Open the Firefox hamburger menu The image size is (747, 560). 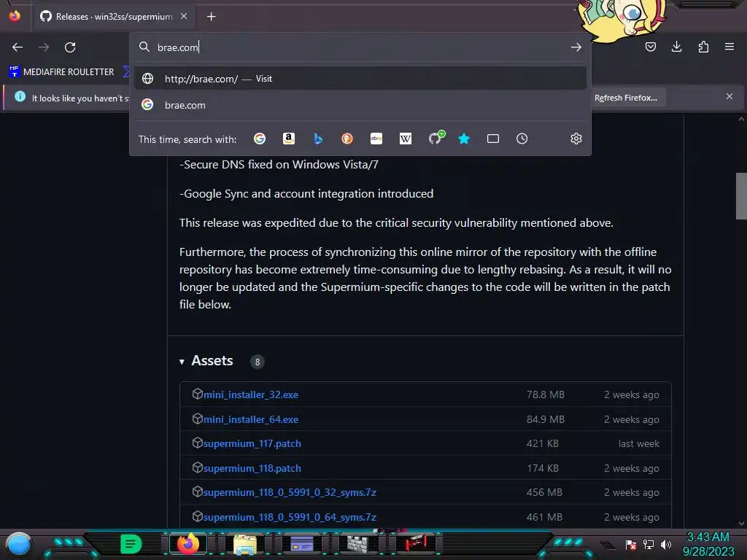coord(729,47)
